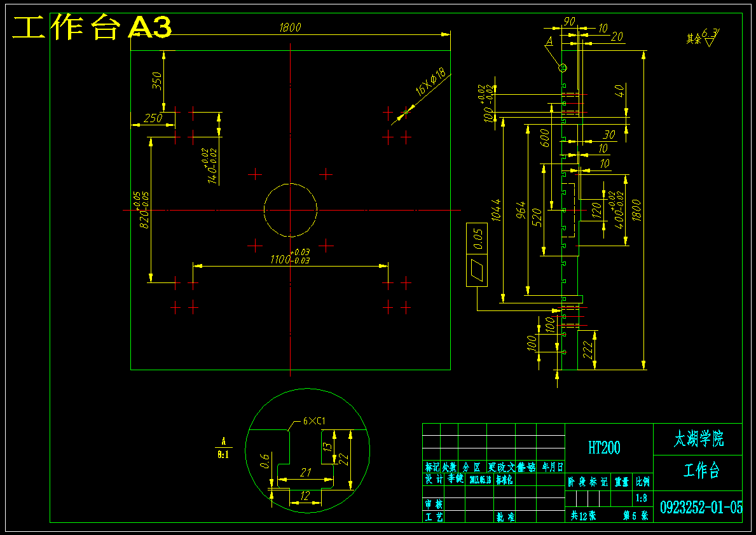Select the center circle in the plan view

(x=290, y=210)
